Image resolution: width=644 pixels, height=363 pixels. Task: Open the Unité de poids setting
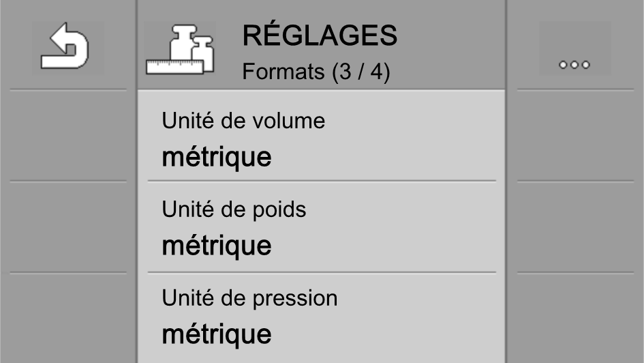tap(322, 227)
